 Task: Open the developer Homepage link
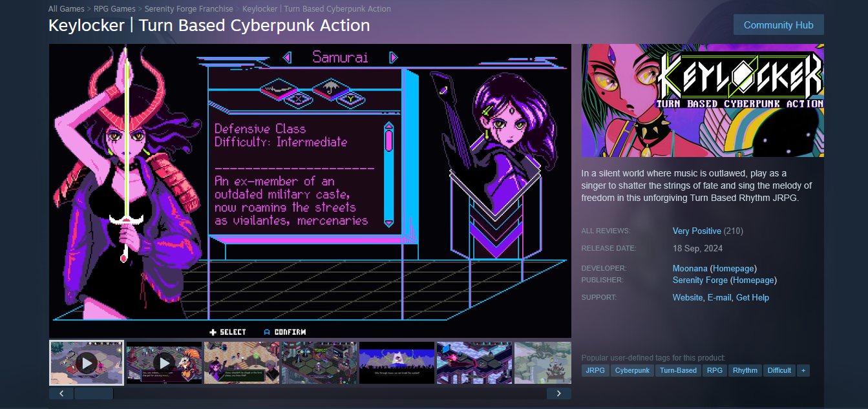(733, 268)
